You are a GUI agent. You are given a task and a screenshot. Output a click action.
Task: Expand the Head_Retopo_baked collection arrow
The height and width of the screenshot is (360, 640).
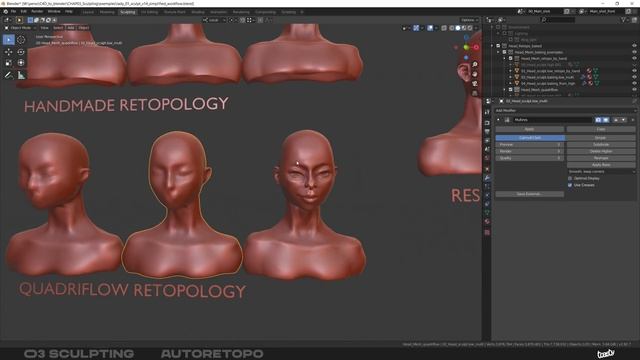492,46
